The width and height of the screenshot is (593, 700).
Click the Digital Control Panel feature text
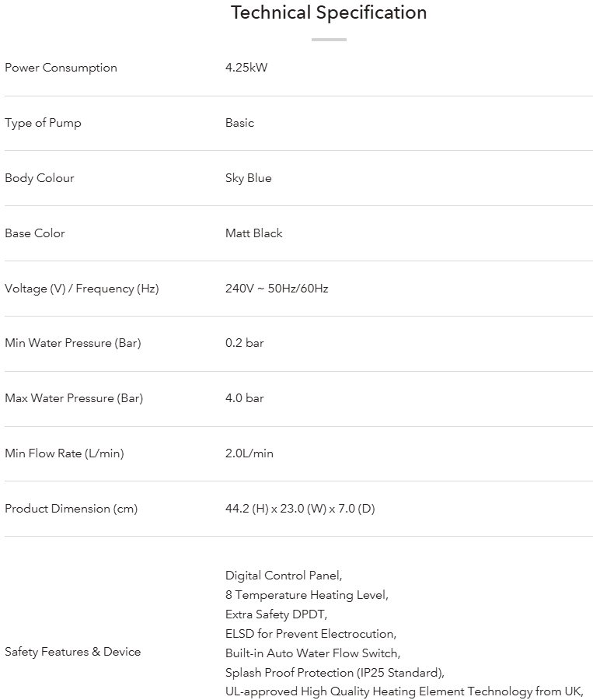click(284, 576)
